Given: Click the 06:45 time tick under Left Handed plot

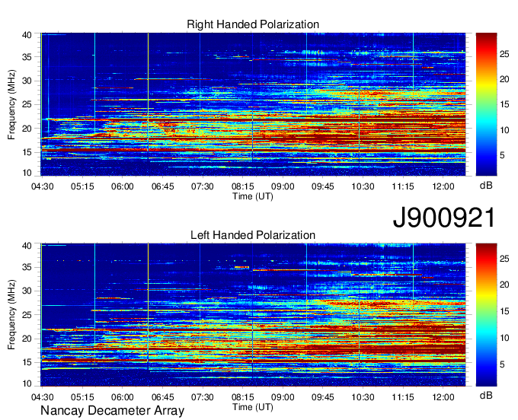Looking at the screenshot, I should tap(162, 397).
